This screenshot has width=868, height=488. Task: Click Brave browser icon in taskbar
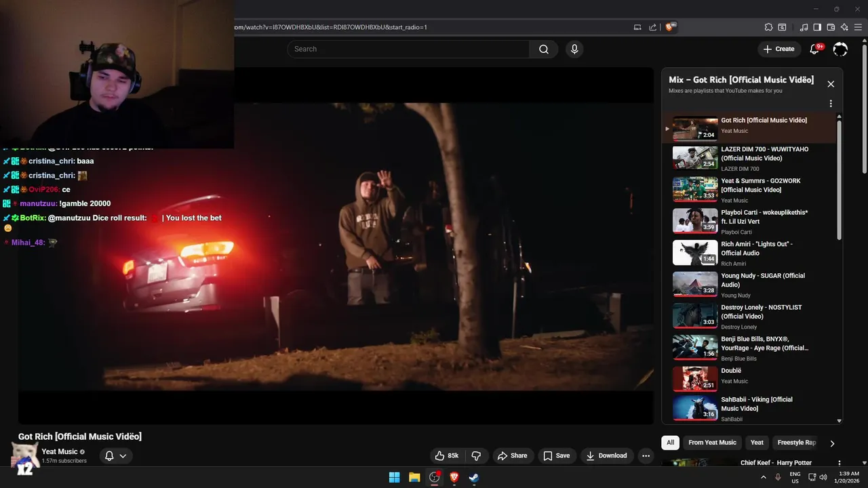click(454, 477)
